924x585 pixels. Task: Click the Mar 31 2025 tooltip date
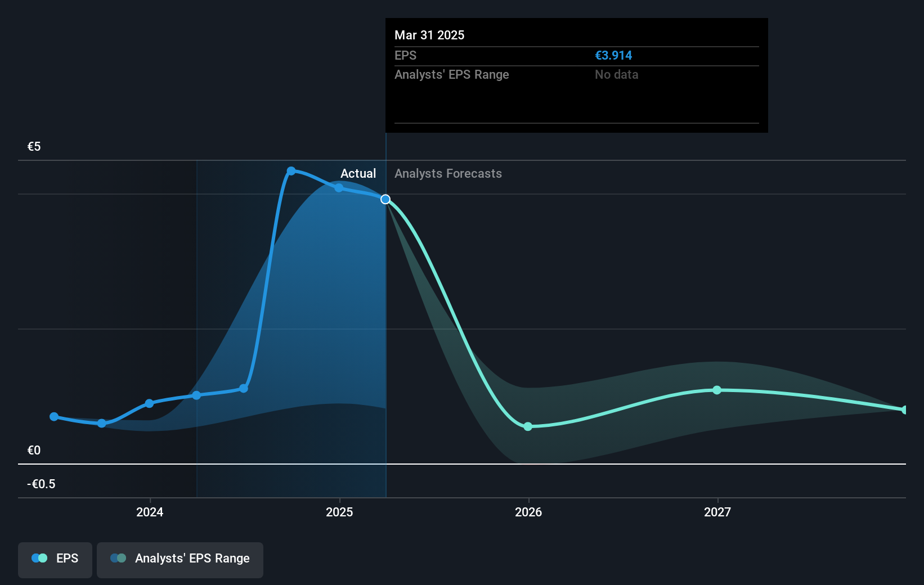[429, 35]
